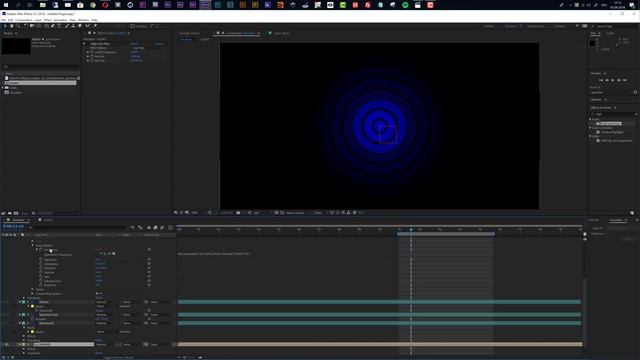Open the Window menu

[x=83, y=20]
